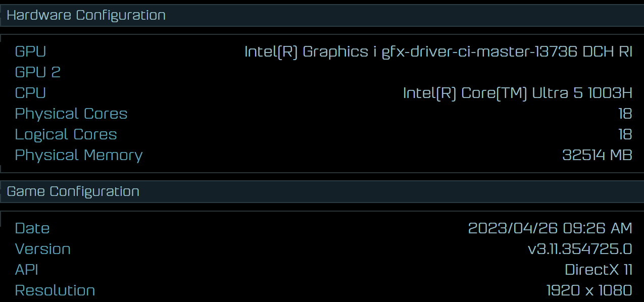Select the v3.11.354725.0 version number
The height and width of the screenshot is (302, 644).
580,249
